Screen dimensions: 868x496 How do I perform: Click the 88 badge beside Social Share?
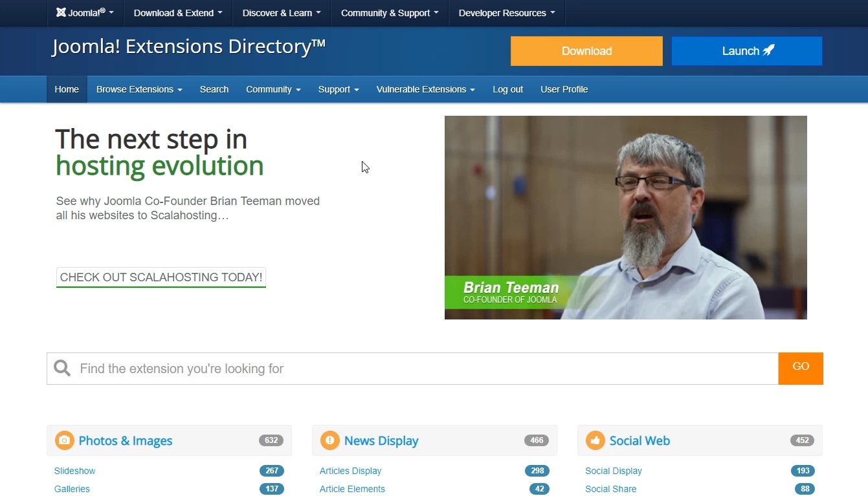tap(805, 489)
